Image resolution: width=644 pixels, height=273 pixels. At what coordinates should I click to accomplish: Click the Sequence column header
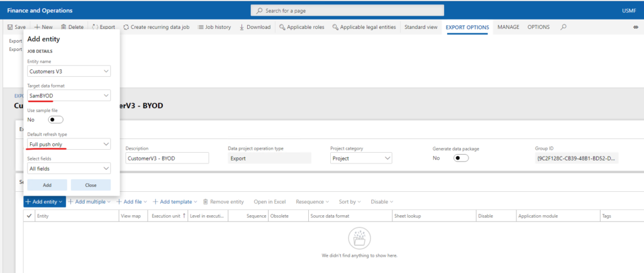click(x=248, y=216)
